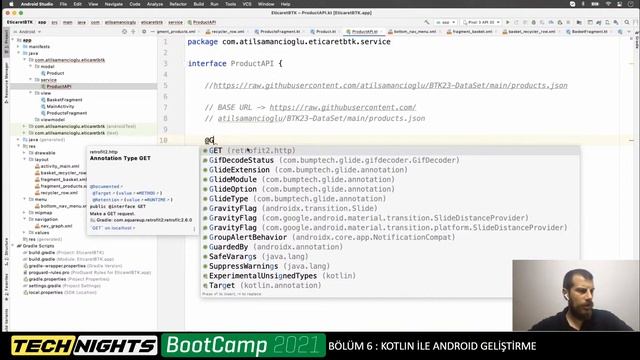
Task: Open the Structure side tool window
Action: click(6, 252)
